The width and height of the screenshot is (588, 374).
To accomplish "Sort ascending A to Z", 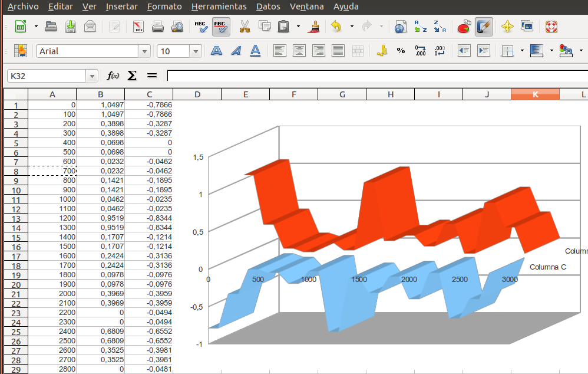I will tap(420, 27).
